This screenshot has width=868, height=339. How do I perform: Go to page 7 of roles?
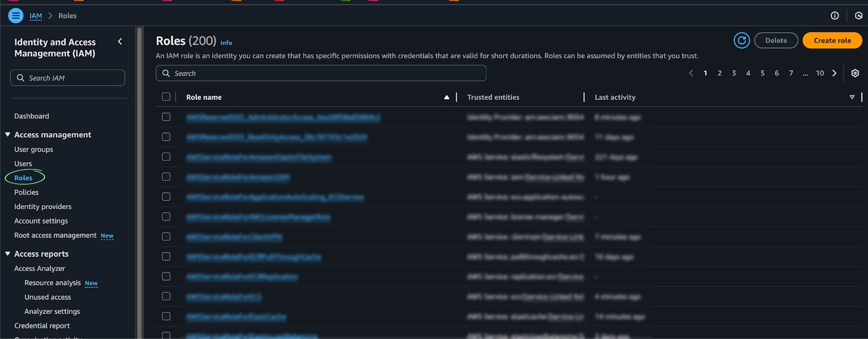click(x=791, y=73)
